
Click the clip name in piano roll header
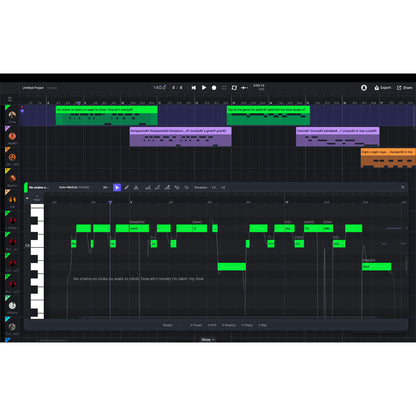coord(39,188)
